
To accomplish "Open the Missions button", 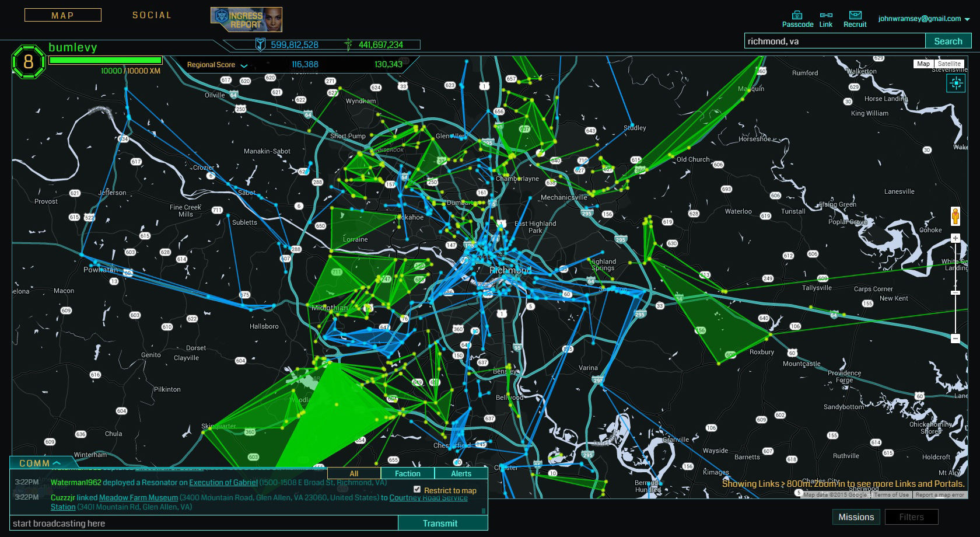I will [x=856, y=517].
